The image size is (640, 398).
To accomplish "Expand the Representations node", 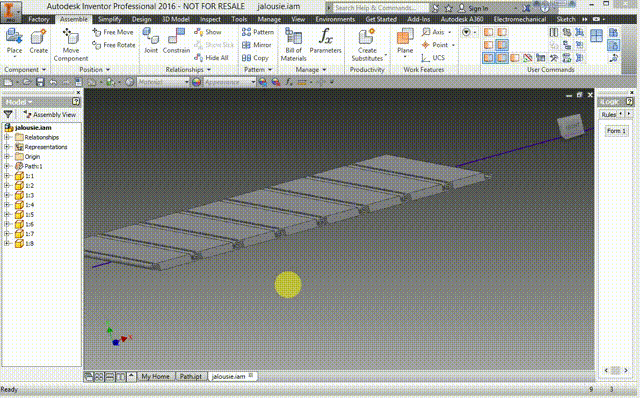I will [7, 147].
